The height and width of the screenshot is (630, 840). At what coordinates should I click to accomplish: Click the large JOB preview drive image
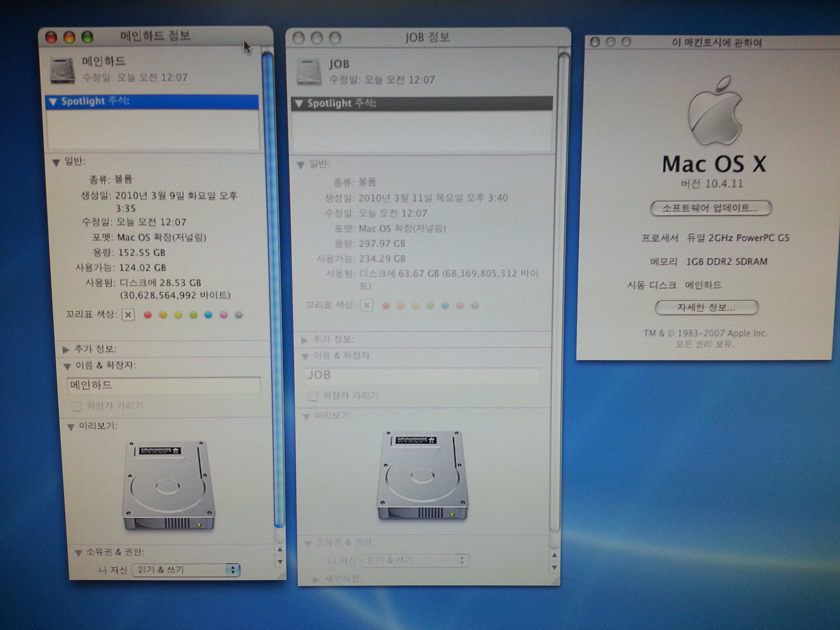click(x=422, y=476)
